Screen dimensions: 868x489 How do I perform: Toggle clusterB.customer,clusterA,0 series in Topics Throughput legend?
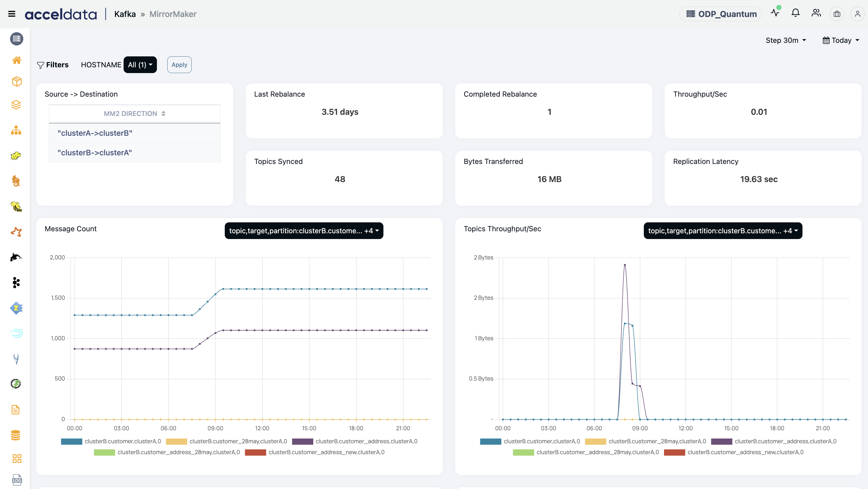(530, 441)
